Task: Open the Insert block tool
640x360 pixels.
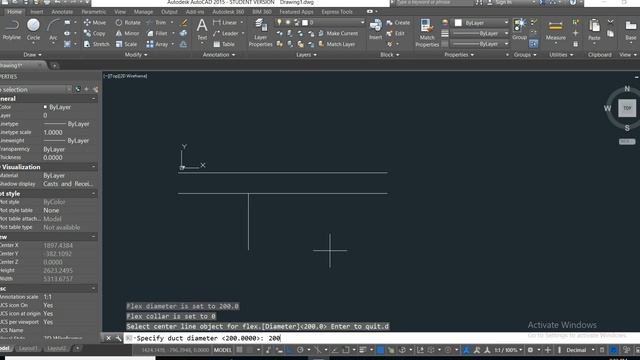Action: click(376, 29)
